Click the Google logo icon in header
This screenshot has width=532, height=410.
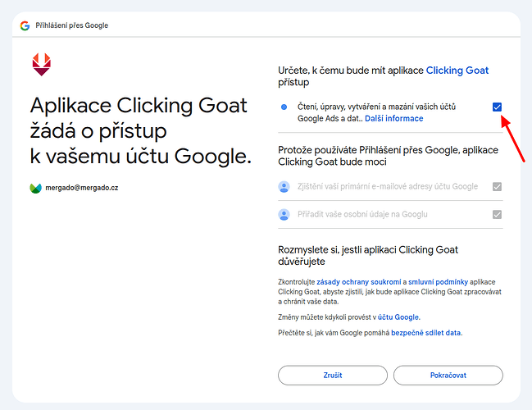coord(25,25)
